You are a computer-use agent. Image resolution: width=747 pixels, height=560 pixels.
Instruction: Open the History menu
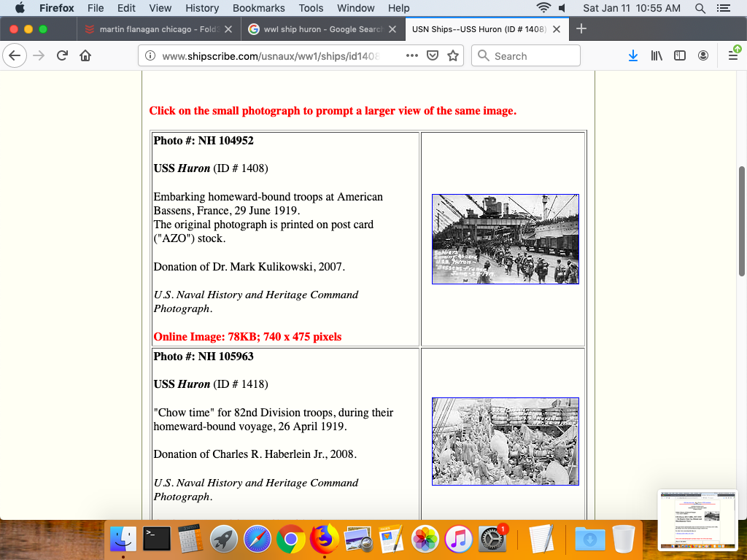coord(202,8)
